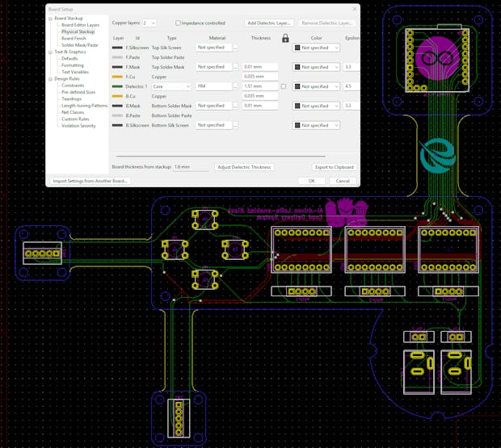Open the Dielectric 1 Core type dropdown
This screenshot has width=501, height=448.
[x=171, y=86]
